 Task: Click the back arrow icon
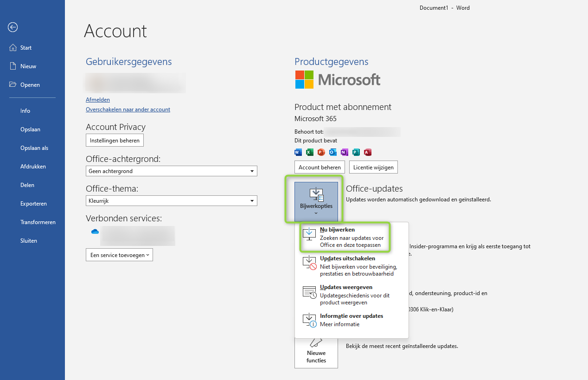13,27
